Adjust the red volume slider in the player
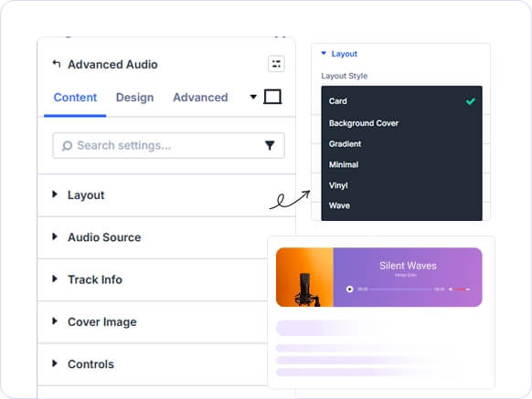This screenshot has width=532, height=399. [463, 289]
